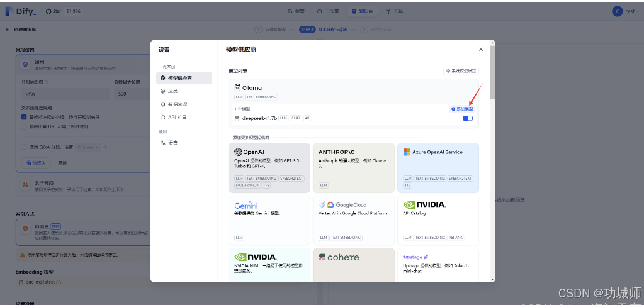Click the 预览块 button
644x305 pixels.
36,162
